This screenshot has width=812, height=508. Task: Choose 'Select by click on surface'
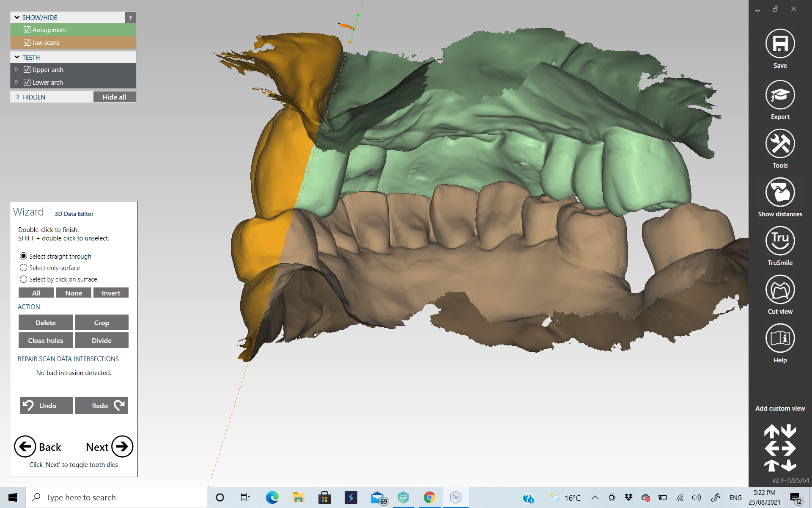pyautogui.click(x=24, y=279)
